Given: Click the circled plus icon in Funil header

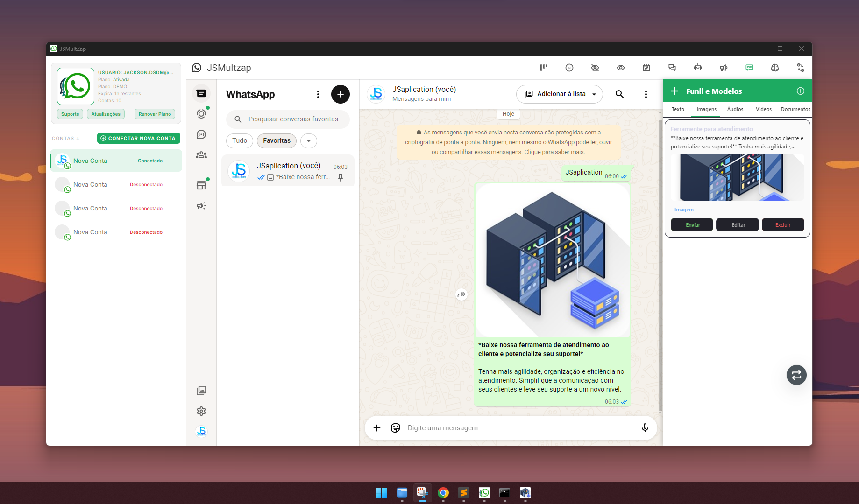Looking at the screenshot, I should pos(801,91).
